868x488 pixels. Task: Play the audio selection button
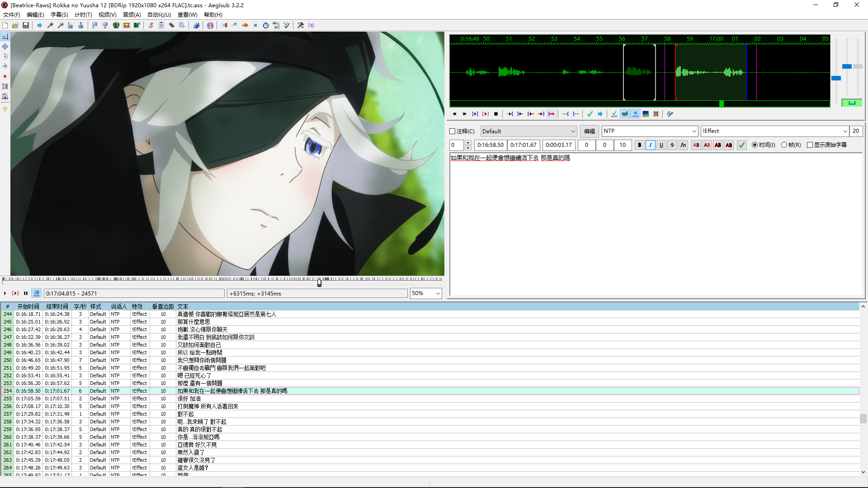[475, 114]
